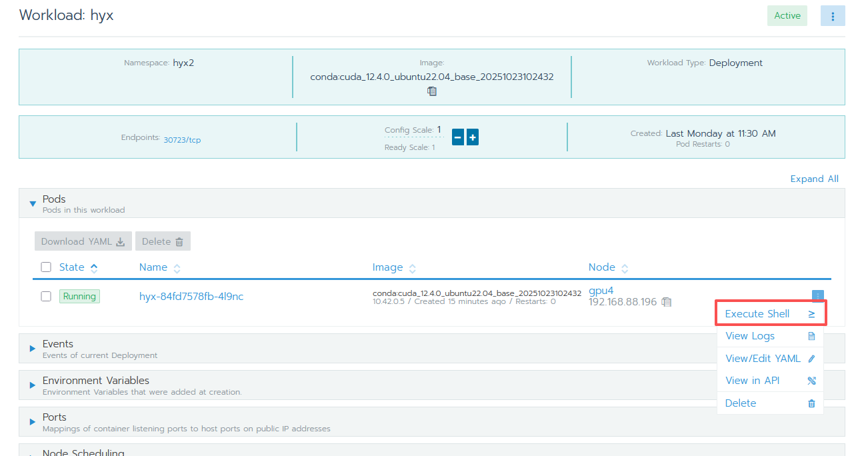Check the hyx-84fd7578fb-4l9nc pod checkbox
The width and height of the screenshot is (868, 456).
click(x=46, y=296)
